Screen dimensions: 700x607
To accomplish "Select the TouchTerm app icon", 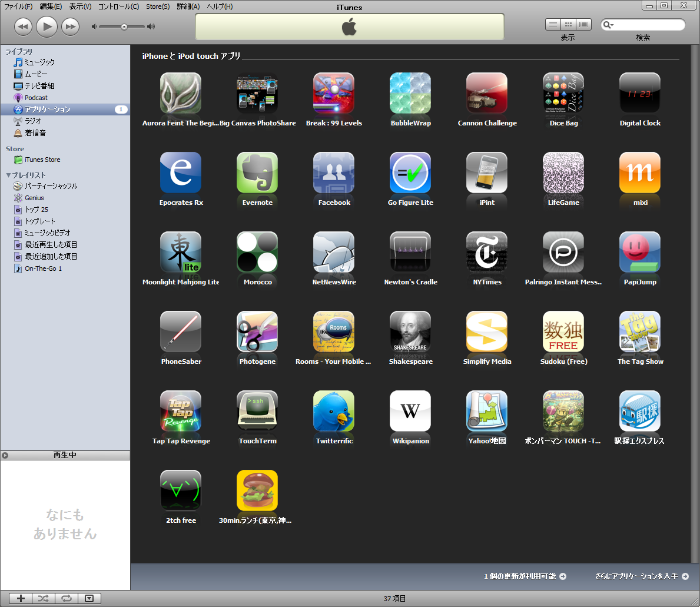I will (x=257, y=410).
